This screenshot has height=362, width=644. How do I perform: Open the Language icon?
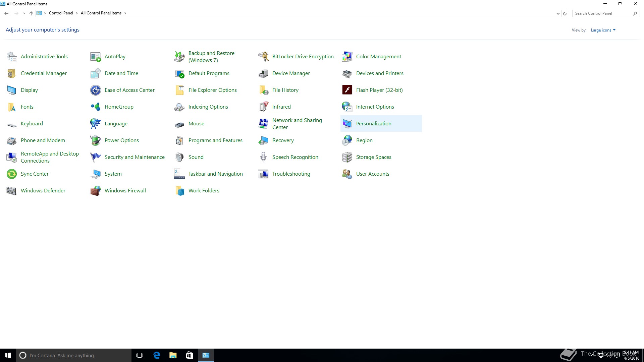coord(96,124)
